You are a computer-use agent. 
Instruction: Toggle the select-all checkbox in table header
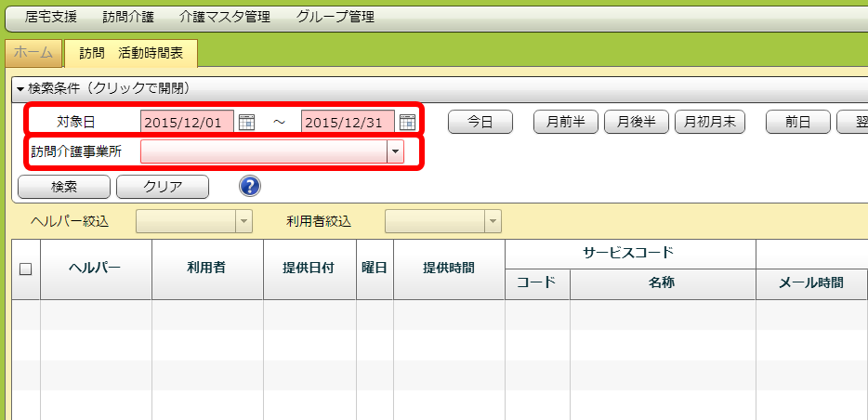point(26,269)
